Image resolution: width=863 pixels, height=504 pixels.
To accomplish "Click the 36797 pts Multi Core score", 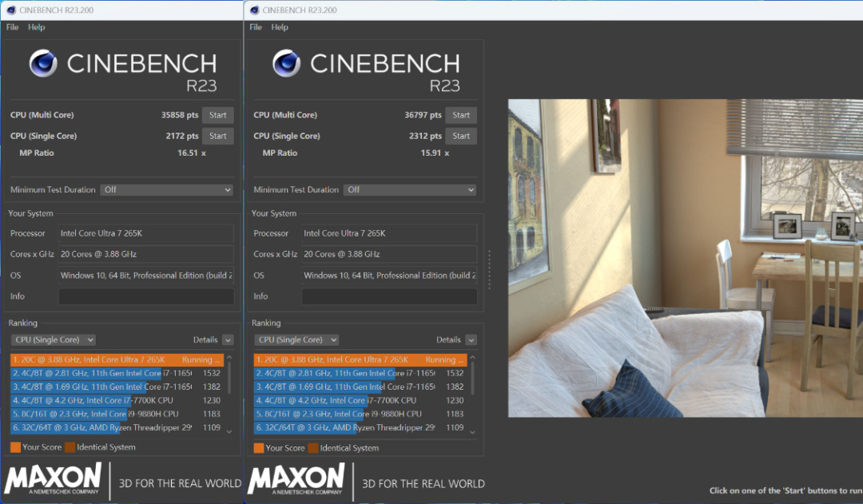I will click(423, 115).
